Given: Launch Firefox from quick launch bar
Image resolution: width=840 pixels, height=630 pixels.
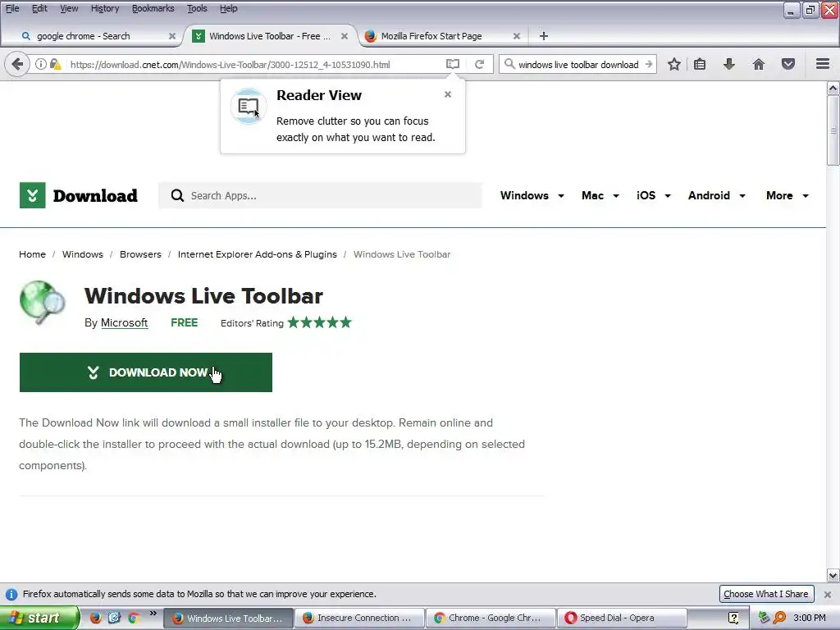Looking at the screenshot, I should pyautogui.click(x=95, y=618).
